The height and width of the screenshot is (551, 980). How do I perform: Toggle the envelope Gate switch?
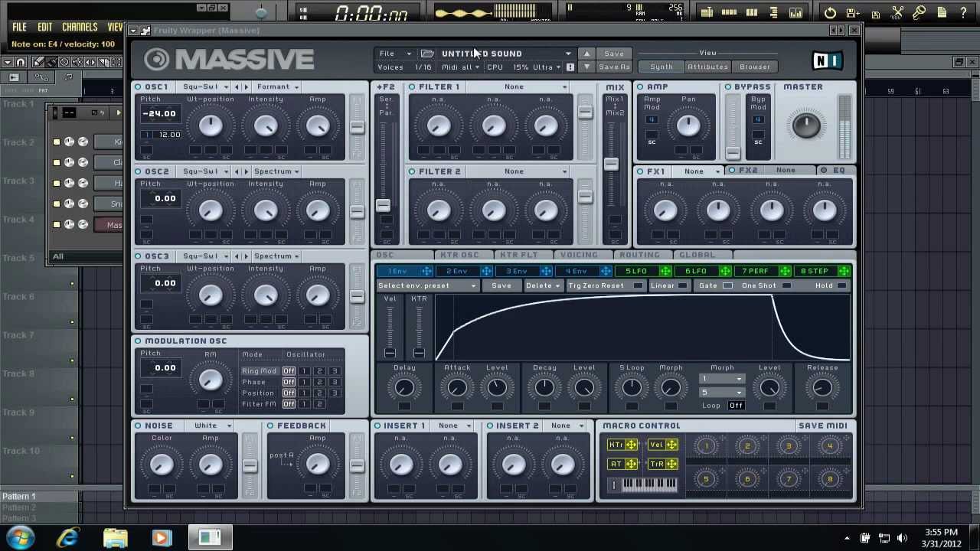[727, 285]
